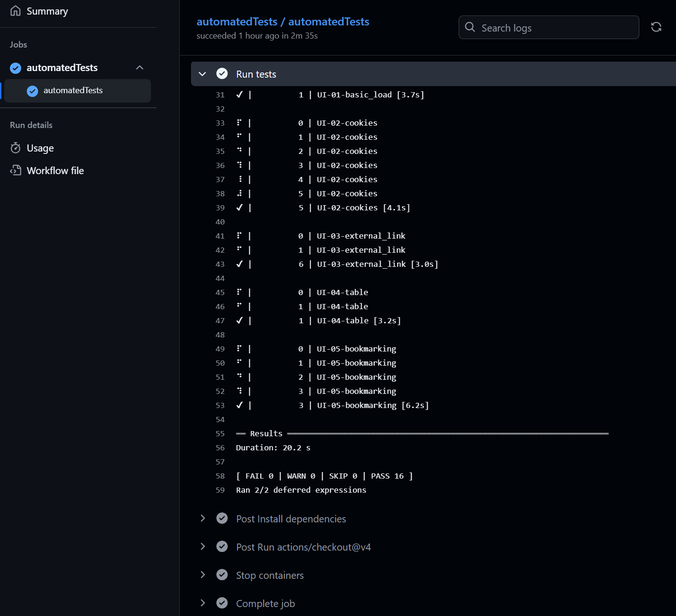
Task: Open the Usage run details
Action: coord(40,148)
